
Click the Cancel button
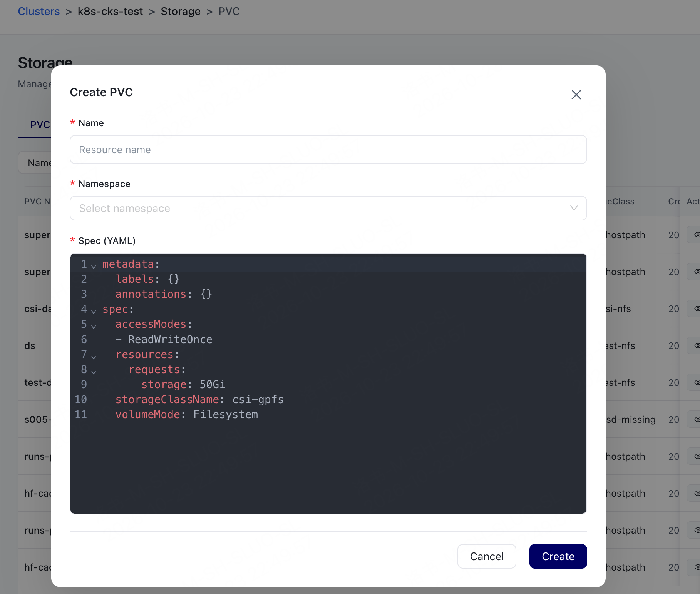tap(487, 556)
